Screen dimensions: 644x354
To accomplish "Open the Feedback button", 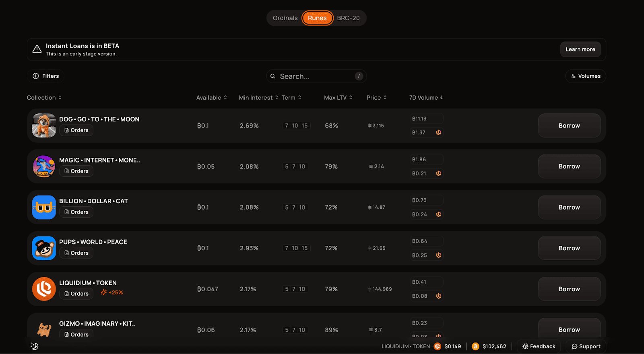I will tap(539, 346).
